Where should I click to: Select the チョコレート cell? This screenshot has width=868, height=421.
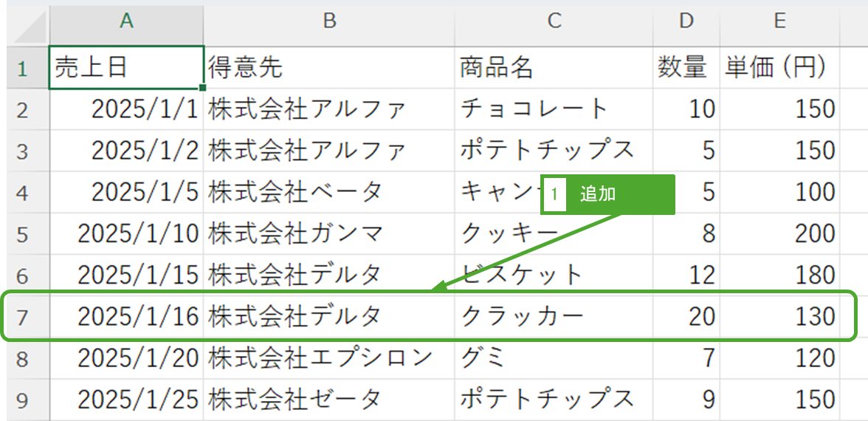click(x=554, y=109)
